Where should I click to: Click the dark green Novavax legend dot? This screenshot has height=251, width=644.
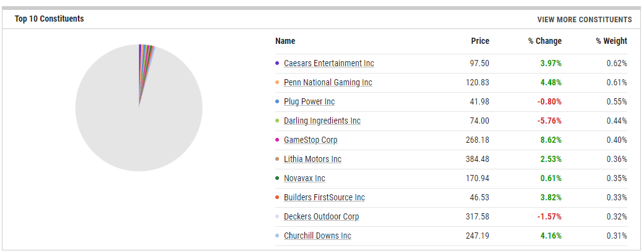(x=277, y=179)
